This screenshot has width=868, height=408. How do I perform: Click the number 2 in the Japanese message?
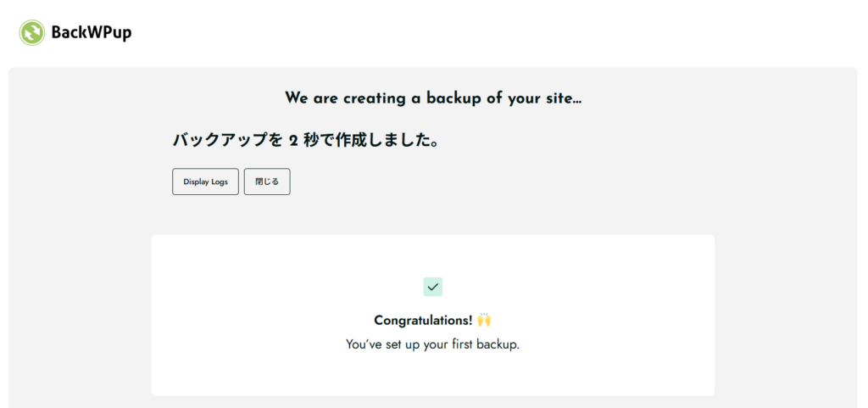(293, 141)
